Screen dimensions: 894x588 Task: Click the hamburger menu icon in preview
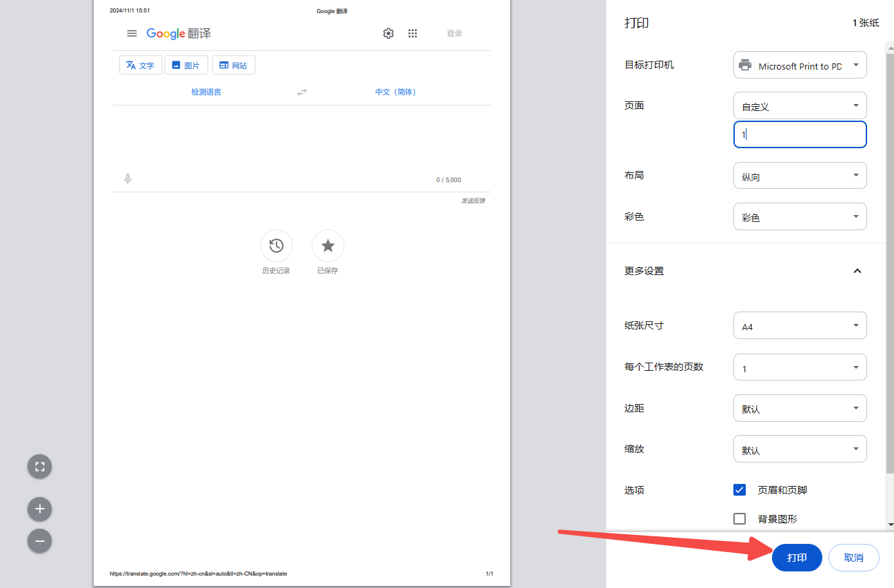coord(132,33)
